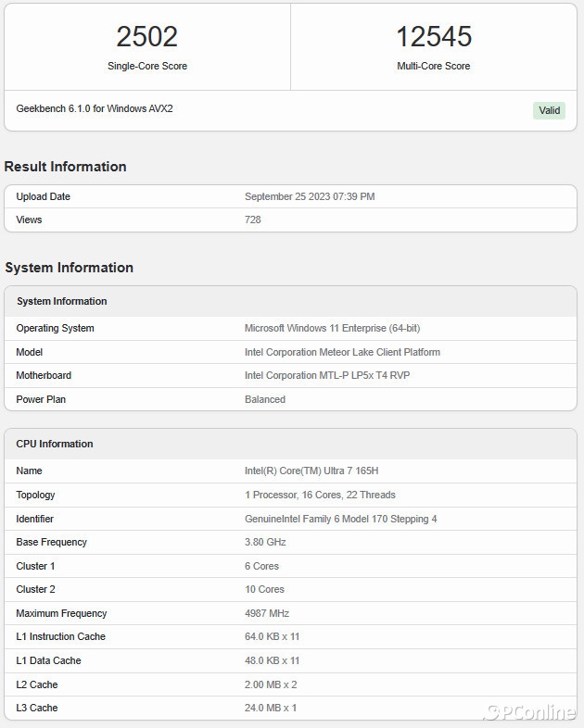Select the 12545 multi-core score number
584x728 pixels.
pyautogui.click(x=434, y=37)
